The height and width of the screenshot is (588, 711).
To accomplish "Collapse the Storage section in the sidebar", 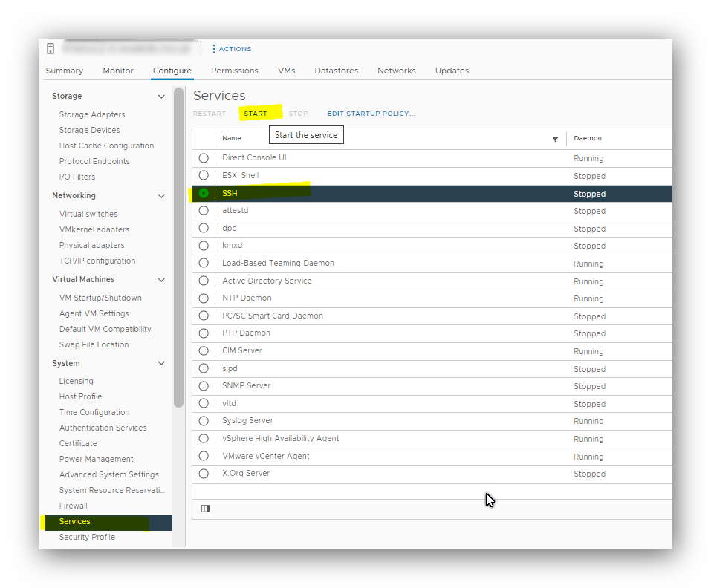I will click(x=161, y=96).
